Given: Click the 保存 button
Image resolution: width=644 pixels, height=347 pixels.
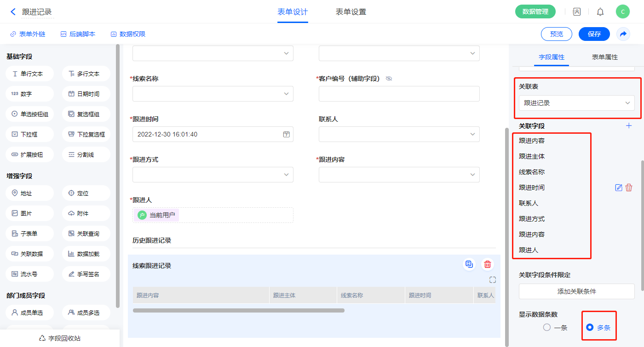Looking at the screenshot, I should (594, 34).
